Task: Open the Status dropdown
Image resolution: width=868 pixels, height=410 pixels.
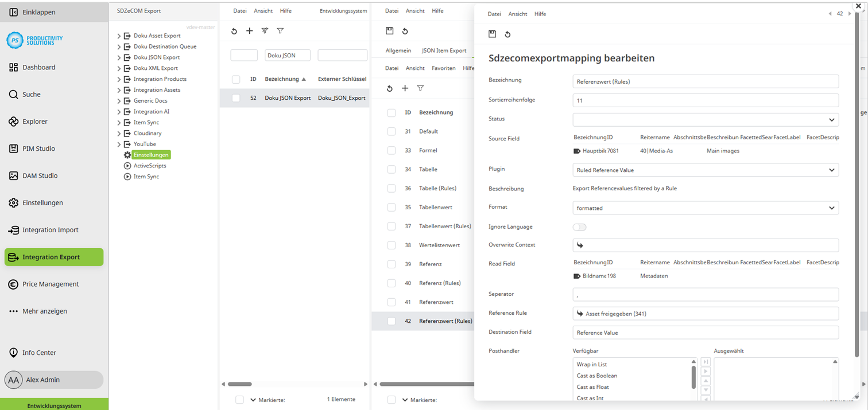Action: 705,120
